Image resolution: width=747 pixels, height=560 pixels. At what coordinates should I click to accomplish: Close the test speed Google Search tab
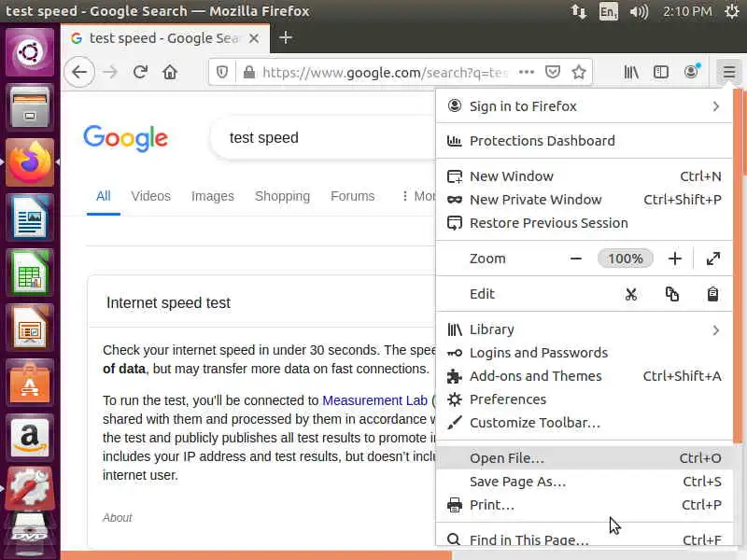point(254,38)
